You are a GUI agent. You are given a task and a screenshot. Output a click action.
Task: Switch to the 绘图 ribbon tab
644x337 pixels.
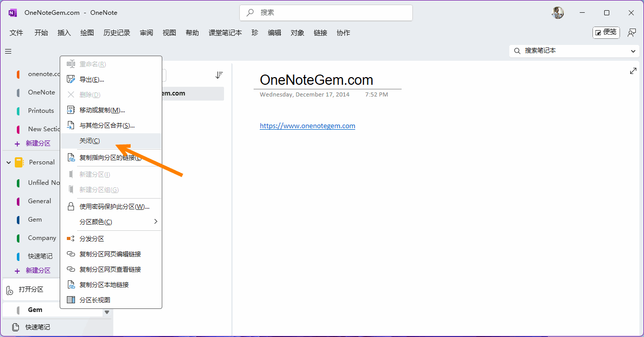pos(86,32)
